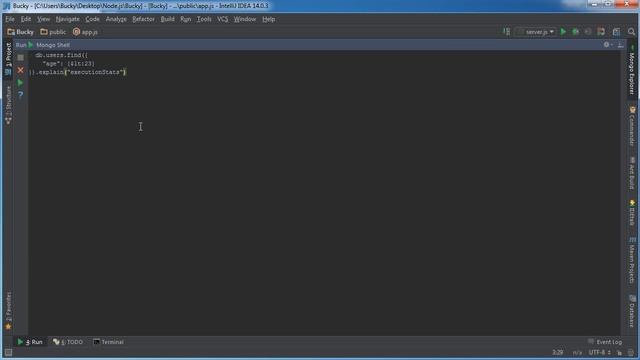This screenshot has height=360, width=640.
Task: Open the Project tool window tab
Action: 8,59
